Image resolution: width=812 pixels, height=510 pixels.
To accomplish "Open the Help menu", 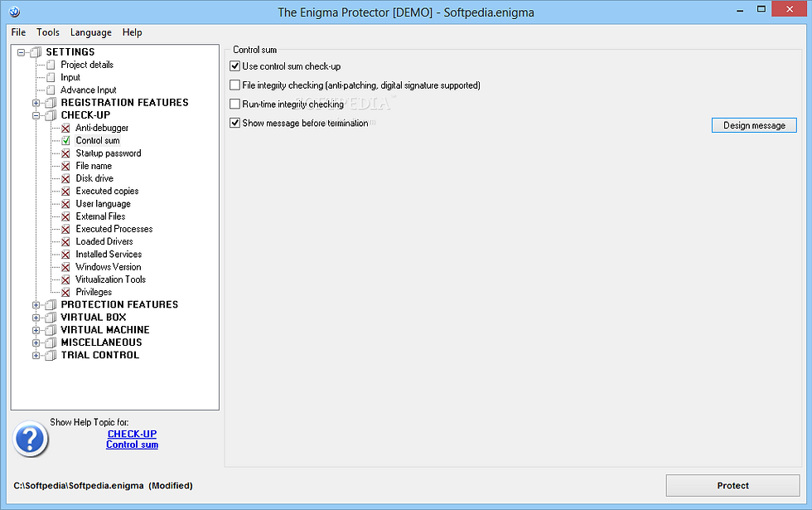I will click(132, 32).
